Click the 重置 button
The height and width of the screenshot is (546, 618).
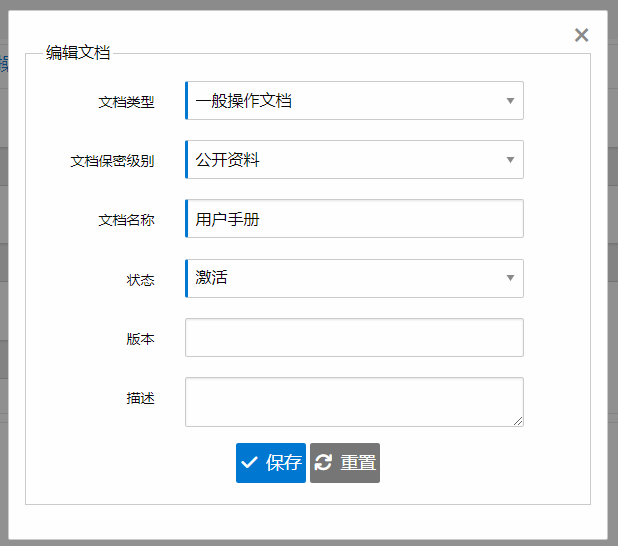tap(345, 463)
